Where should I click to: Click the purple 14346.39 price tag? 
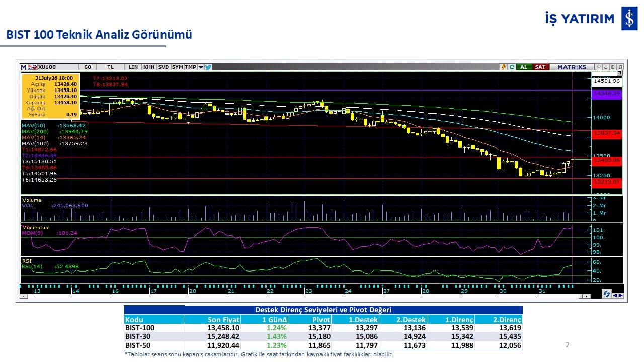(x=607, y=94)
